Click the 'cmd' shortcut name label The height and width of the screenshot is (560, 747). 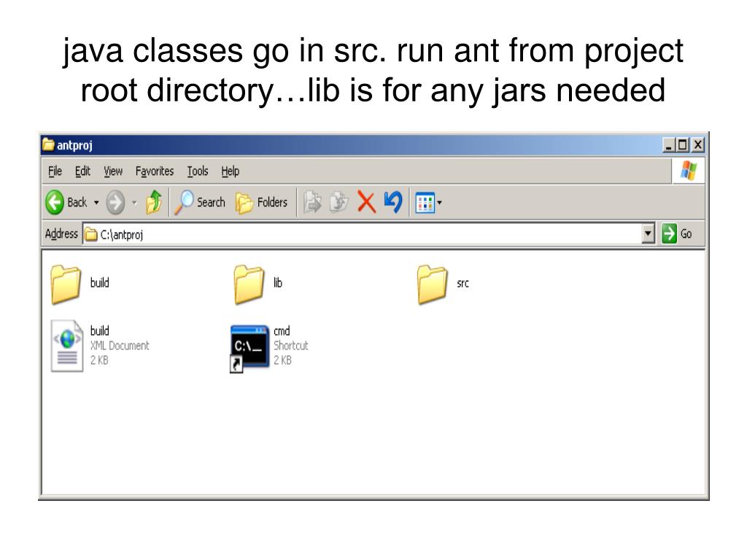coord(282,331)
